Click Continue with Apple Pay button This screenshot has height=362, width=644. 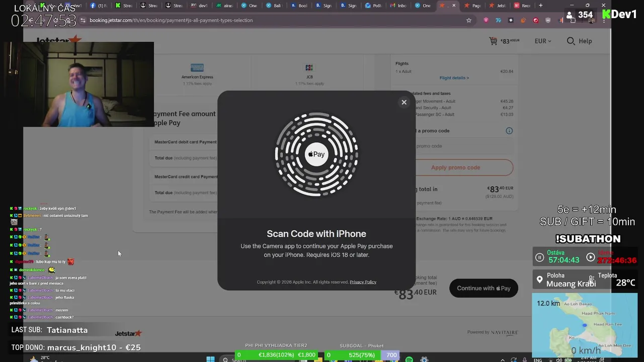click(x=484, y=288)
